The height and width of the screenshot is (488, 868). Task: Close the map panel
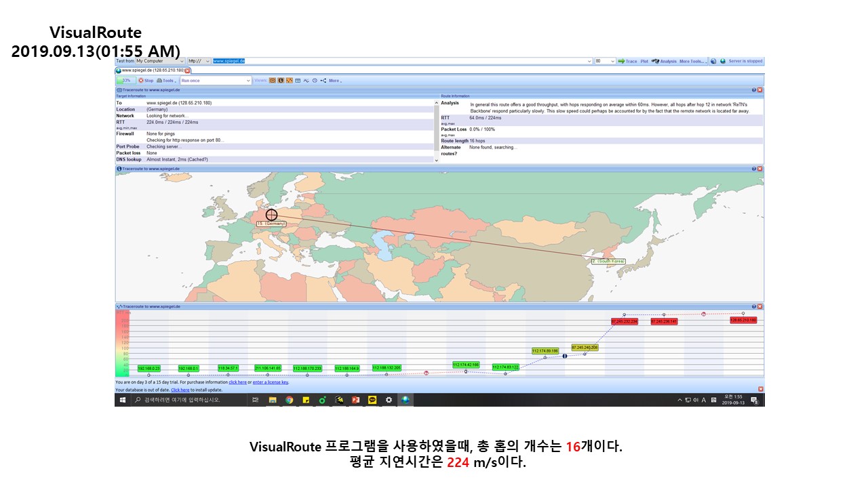[x=759, y=168]
